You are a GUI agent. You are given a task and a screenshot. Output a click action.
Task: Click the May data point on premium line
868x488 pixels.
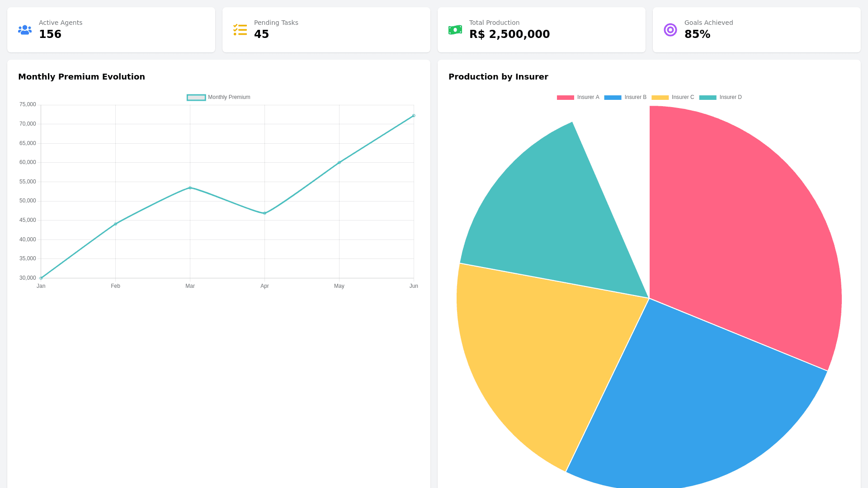[x=339, y=163]
